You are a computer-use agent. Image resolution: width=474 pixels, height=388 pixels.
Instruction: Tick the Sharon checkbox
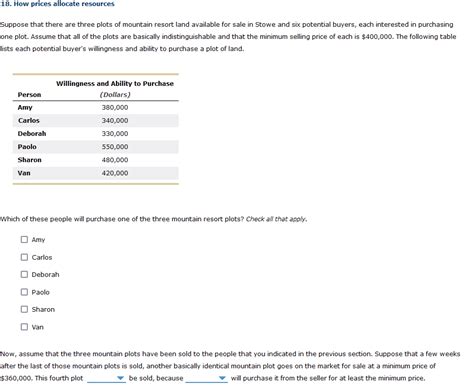[24, 309]
